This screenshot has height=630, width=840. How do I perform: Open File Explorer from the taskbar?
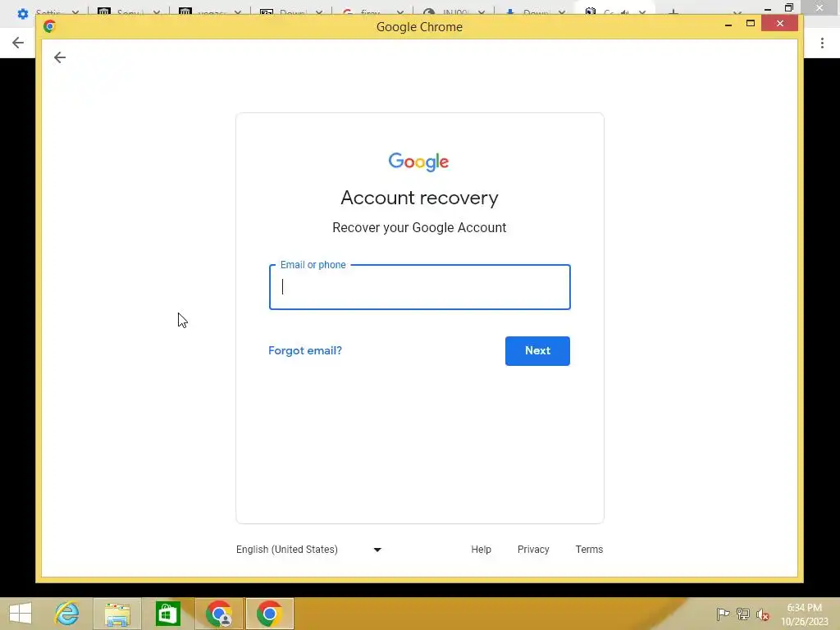coord(117,614)
